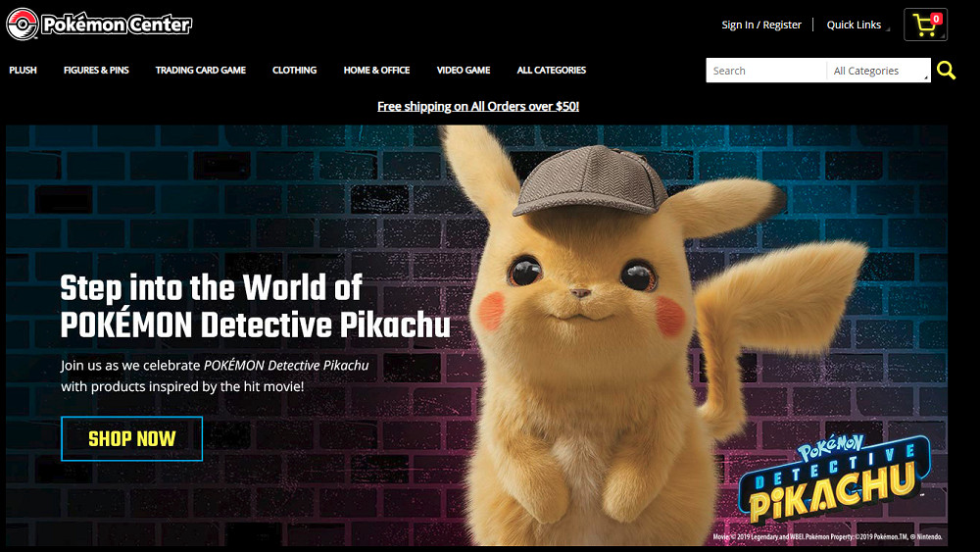Click the cart item count badge

[937, 19]
